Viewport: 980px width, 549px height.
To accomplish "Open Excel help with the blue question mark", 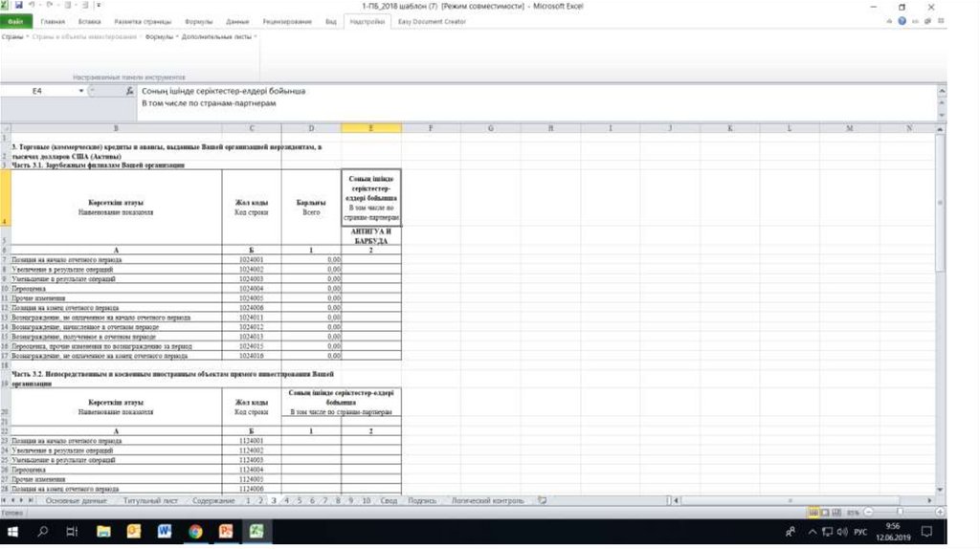I will coord(902,21).
